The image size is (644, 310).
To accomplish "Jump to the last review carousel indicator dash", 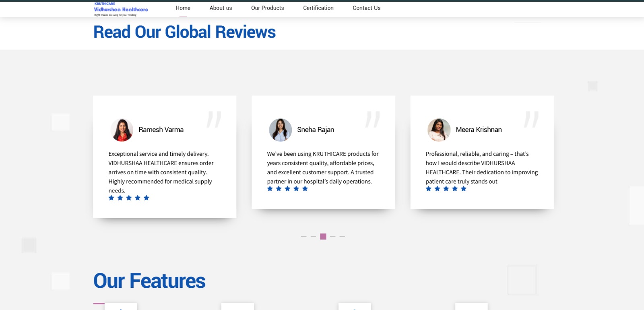I will tap(342, 237).
